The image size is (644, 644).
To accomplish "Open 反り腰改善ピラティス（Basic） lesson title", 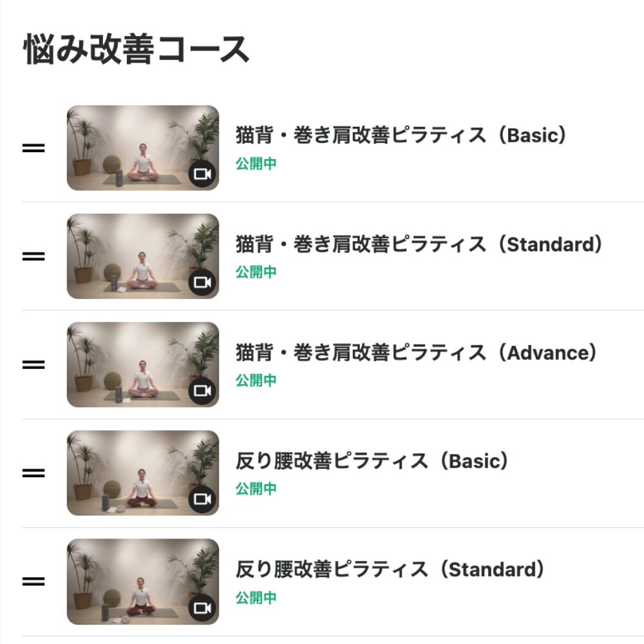I will [x=372, y=461].
